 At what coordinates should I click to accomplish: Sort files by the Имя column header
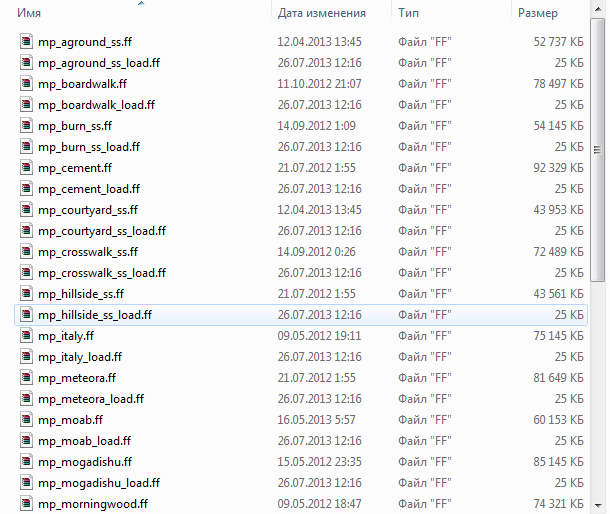coord(29,13)
